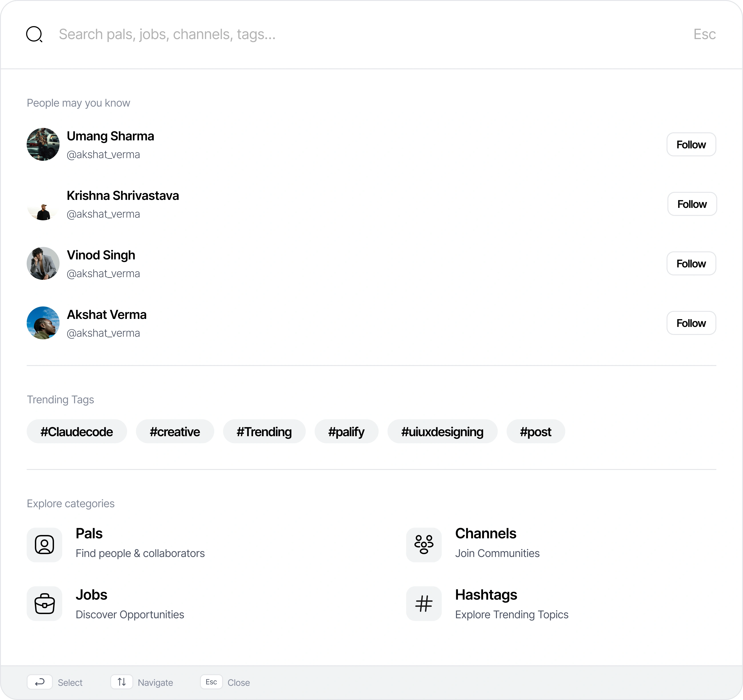Select the #Trending tag
Viewport: 743px width, 700px height.
pos(264,432)
